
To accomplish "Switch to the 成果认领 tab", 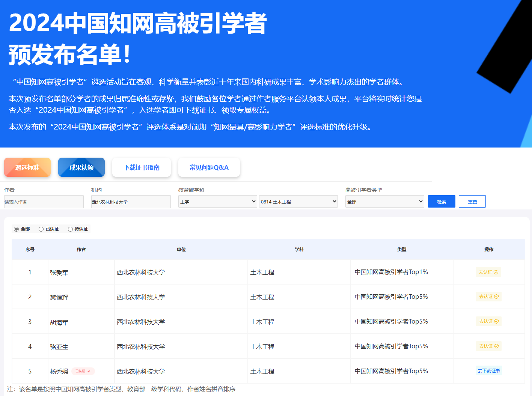I will click(81, 167).
